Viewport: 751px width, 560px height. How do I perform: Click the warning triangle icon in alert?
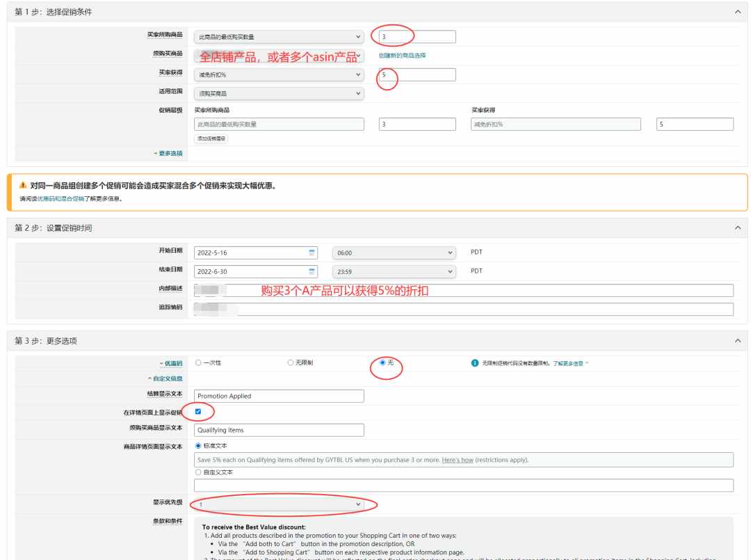[x=22, y=185]
